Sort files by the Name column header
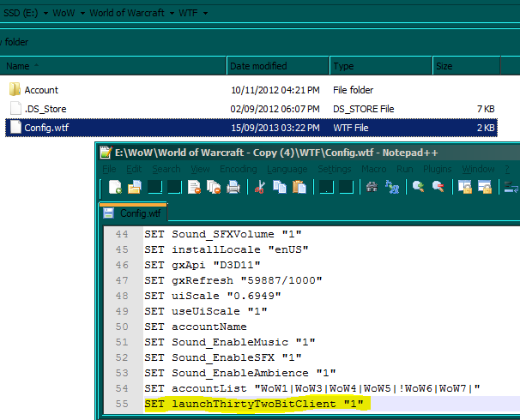Viewport: 520px width, 420px height. [112, 66]
